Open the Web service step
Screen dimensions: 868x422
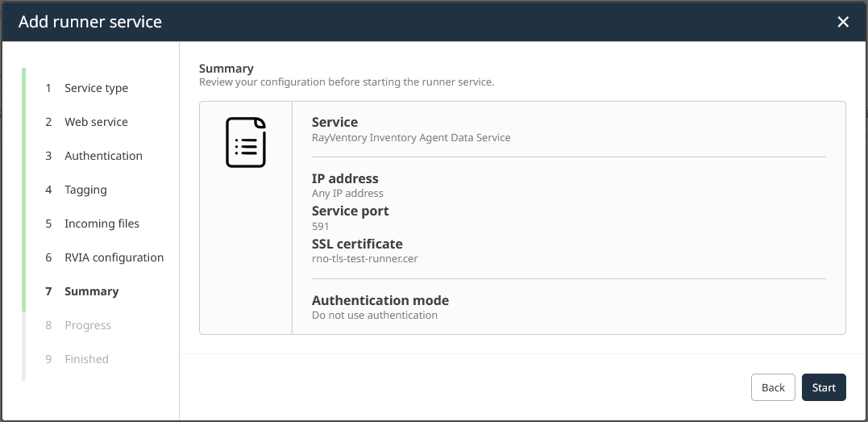pyautogui.click(x=96, y=122)
